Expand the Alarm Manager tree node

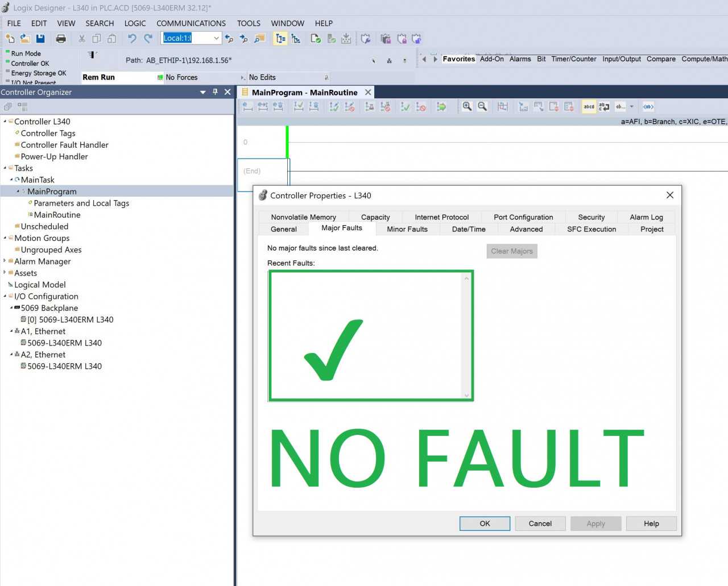[5, 261]
